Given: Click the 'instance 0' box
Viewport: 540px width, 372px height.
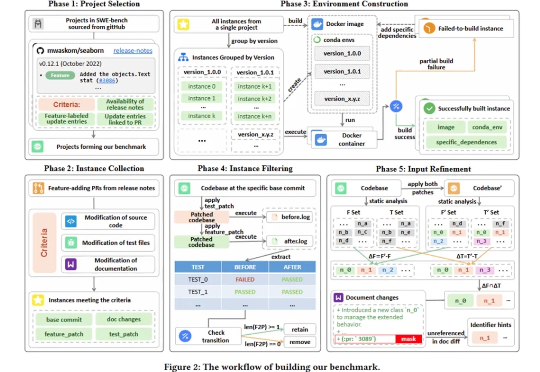Looking at the screenshot, I should coord(201,86).
